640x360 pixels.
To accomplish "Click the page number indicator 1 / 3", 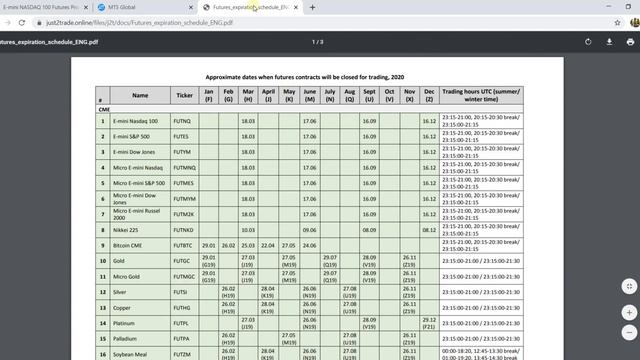I will point(318,42).
